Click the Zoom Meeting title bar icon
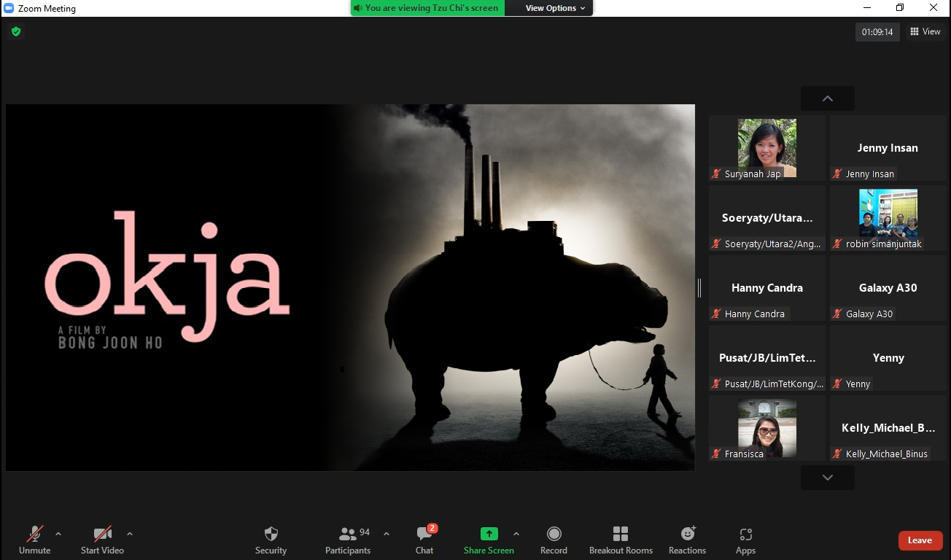This screenshot has height=560, width=951. coord(9,8)
